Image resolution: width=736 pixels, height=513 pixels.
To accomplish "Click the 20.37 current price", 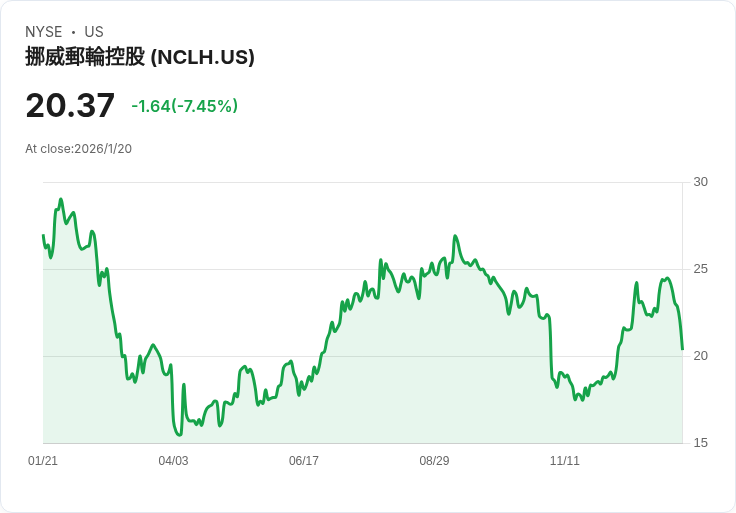I will [x=70, y=105].
